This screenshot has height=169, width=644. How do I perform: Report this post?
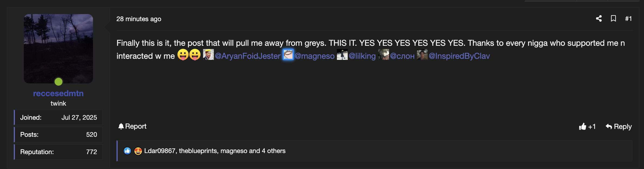tap(132, 126)
